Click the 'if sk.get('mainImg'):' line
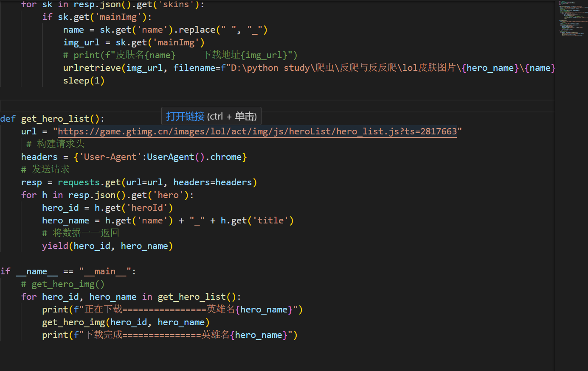Screen dimensions: 588x371 [97, 17]
